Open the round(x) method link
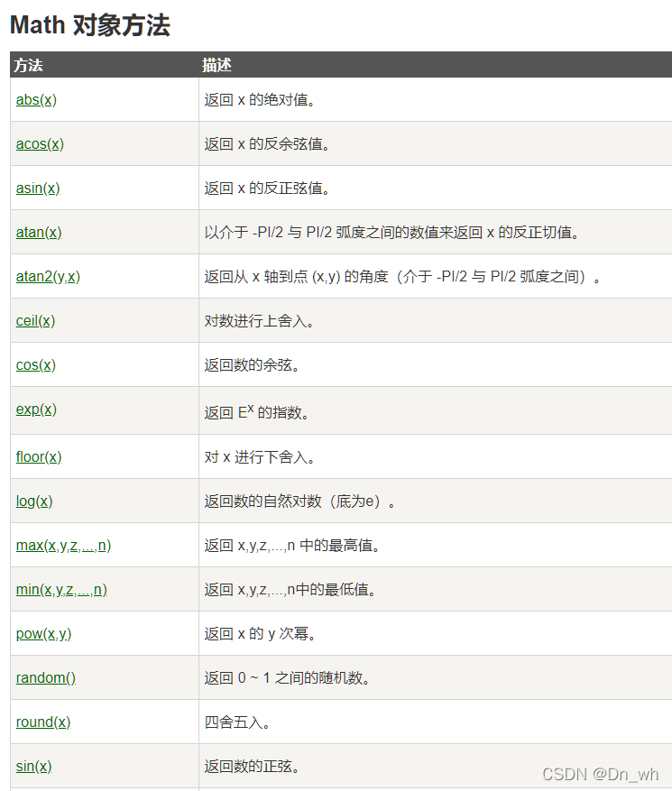Screen dimensions: 672x791 coord(43,722)
